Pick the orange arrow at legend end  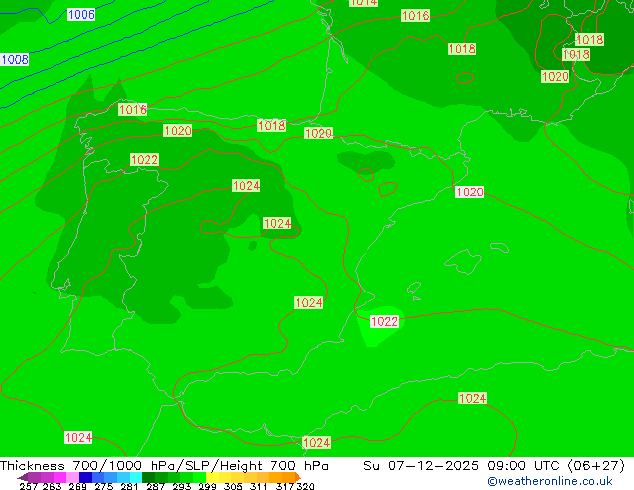[298, 477]
